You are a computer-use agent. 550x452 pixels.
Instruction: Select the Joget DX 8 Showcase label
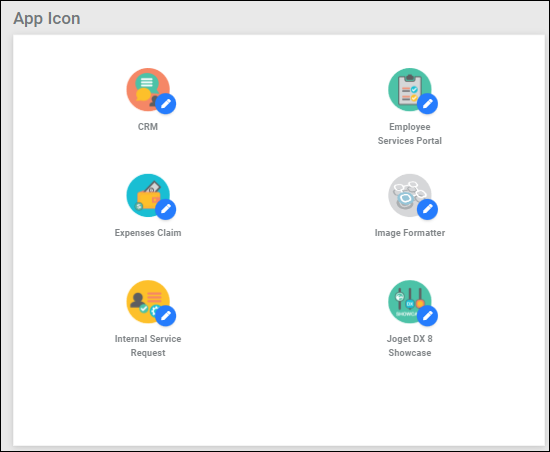pos(409,346)
